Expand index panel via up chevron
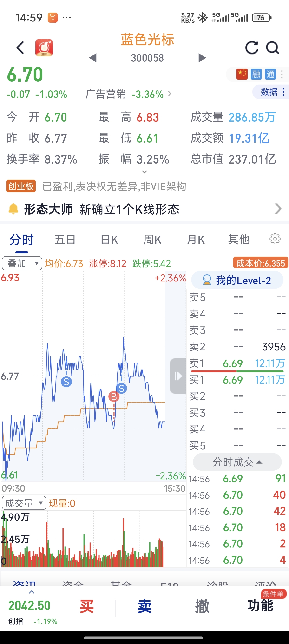 32,592
